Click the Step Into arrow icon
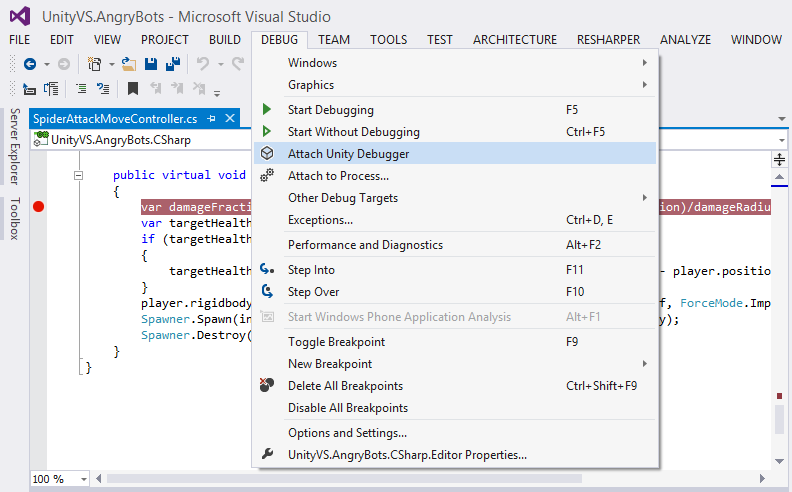Viewport: 792px width, 492px height. (267, 269)
